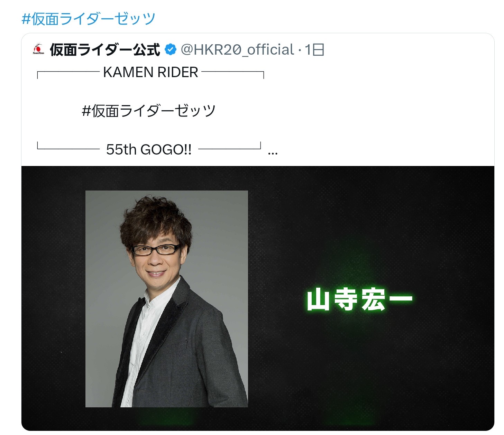Click the 55th GOGO!! text line

pyautogui.click(x=149, y=149)
